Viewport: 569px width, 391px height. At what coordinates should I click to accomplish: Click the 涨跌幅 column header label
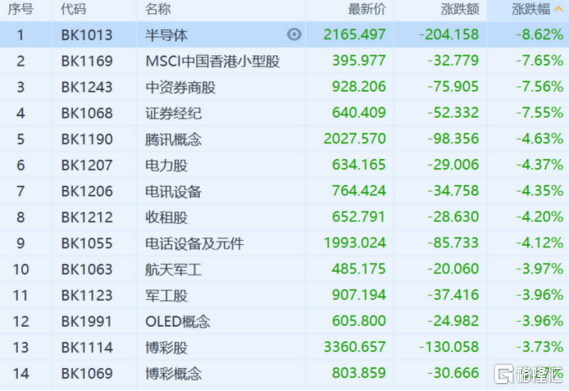point(531,9)
